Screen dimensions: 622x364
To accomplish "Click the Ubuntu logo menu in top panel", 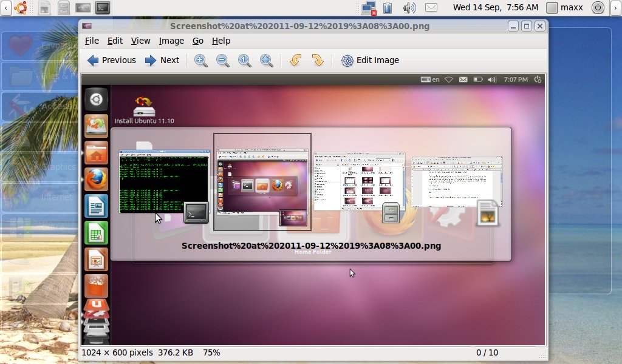I will [x=21, y=7].
